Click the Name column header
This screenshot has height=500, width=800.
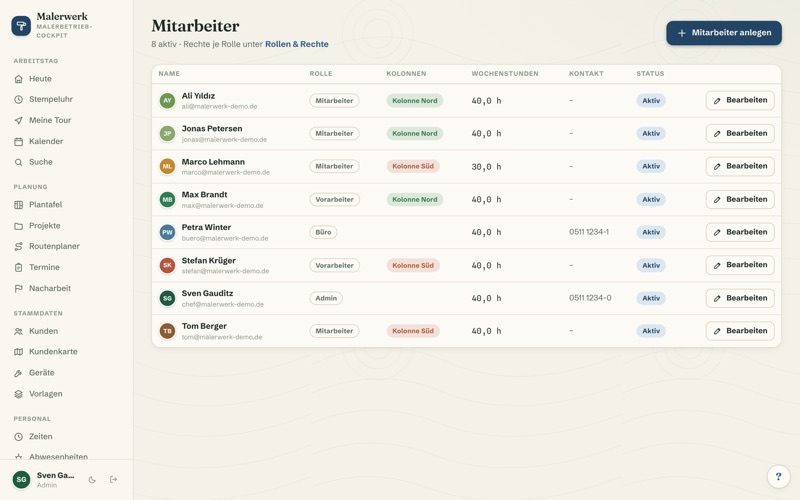click(169, 73)
